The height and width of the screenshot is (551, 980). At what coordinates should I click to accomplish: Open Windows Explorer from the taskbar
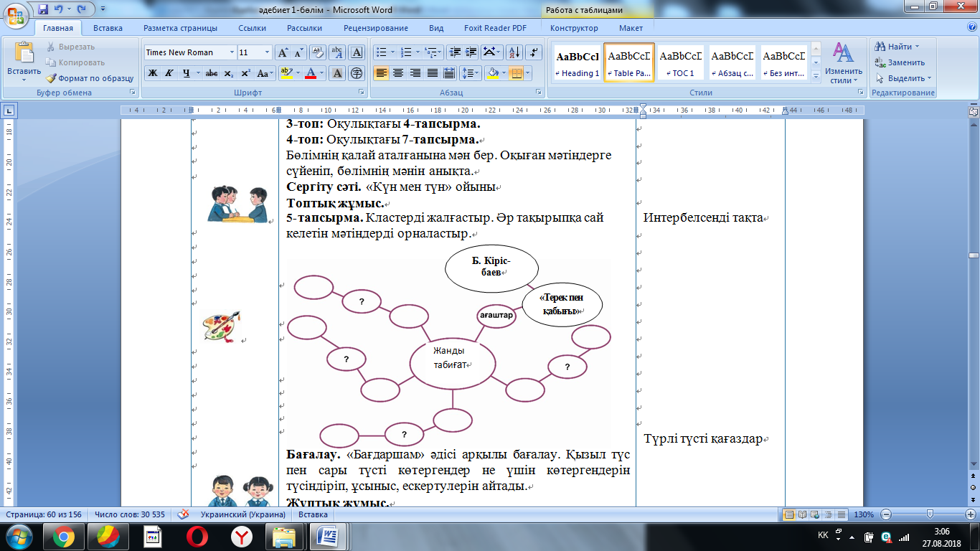286,536
